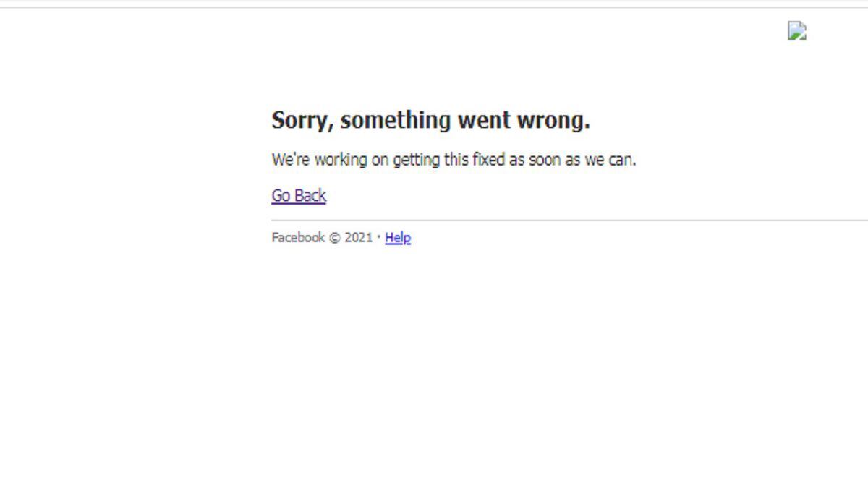The image size is (868, 488).
Task: Click the word "wrong." in the heading
Action: pyautogui.click(x=553, y=121)
